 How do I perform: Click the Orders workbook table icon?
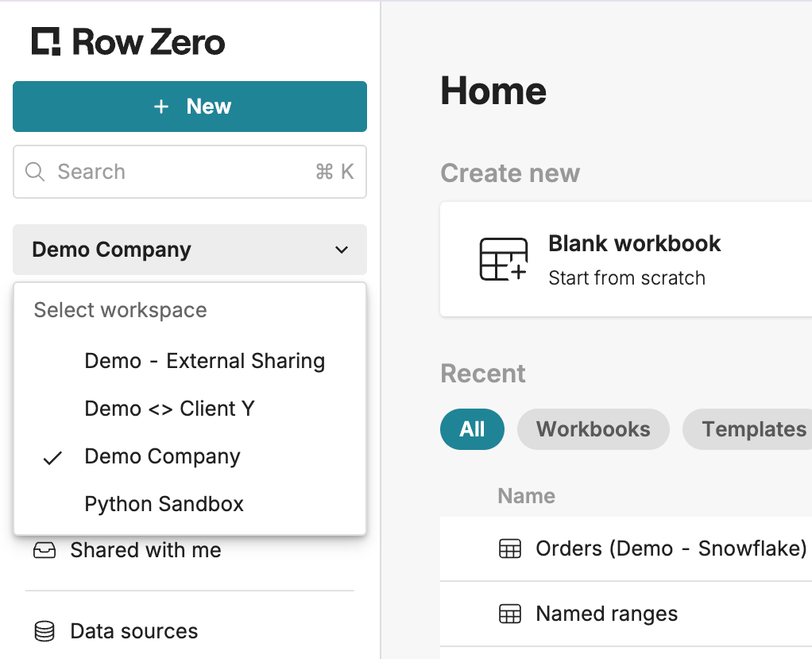coord(509,549)
